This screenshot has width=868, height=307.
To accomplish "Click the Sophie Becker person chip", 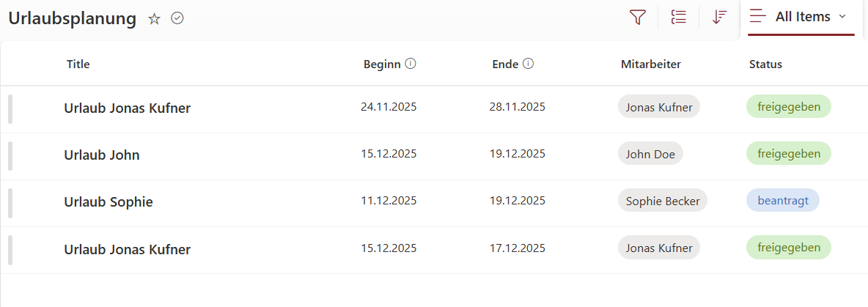I will tap(662, 201).
